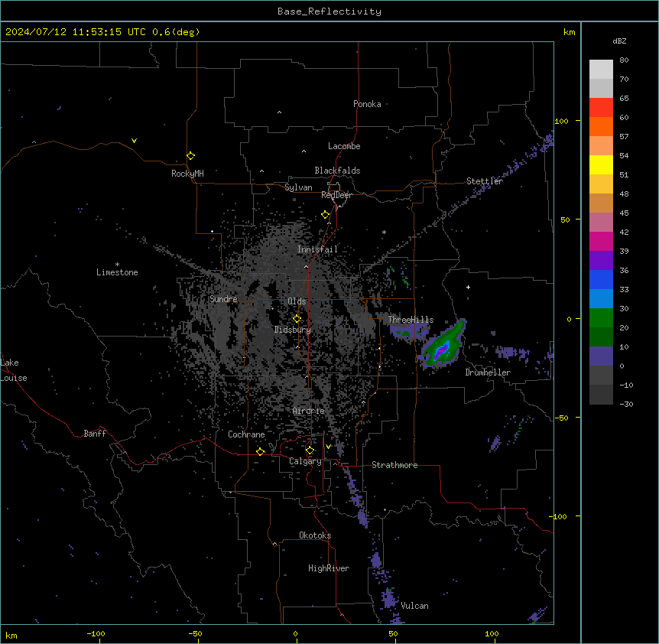Click the Didsbury town label
The image size is (659, 644).
pyautogui.click(x=293, y=330)
